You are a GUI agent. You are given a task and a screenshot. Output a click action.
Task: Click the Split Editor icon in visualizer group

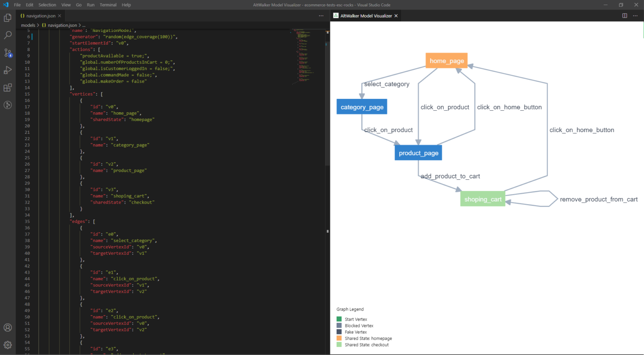625,15
